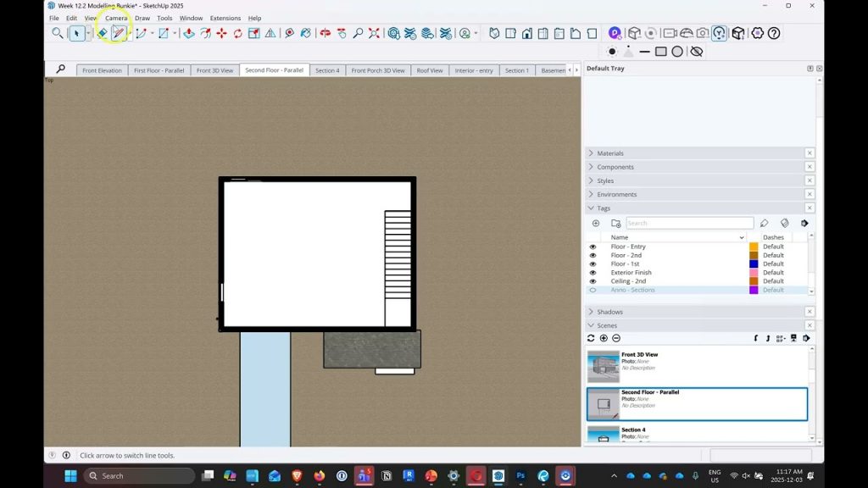The width and height of the screenshot is (868, 488).
Task: Collapse the Scenes panel
Action: (607, 325)
